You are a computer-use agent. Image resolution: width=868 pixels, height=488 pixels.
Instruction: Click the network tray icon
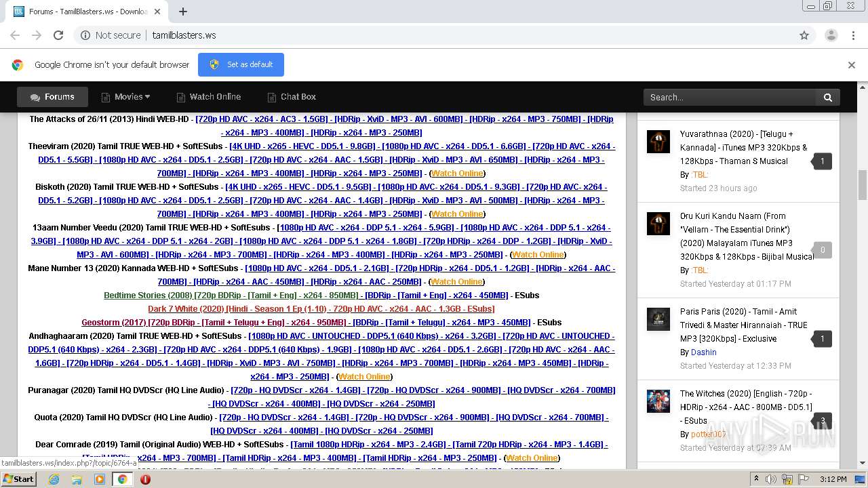coord(787,479)
